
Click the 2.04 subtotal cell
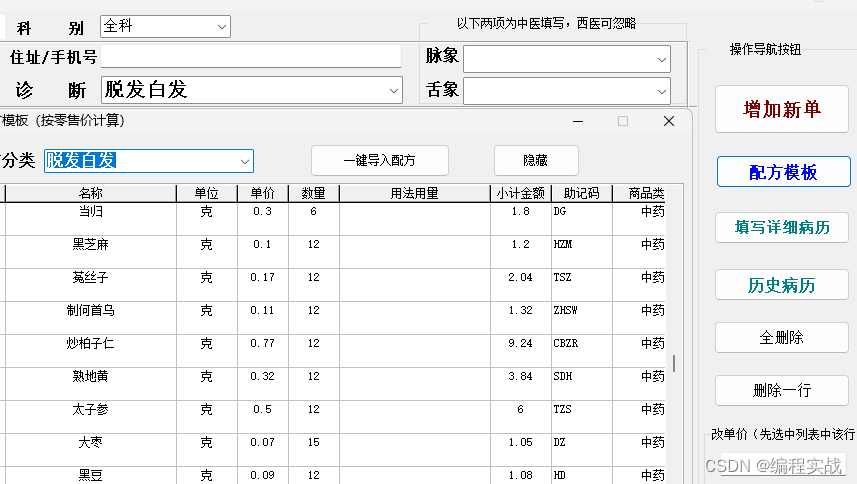520,285
